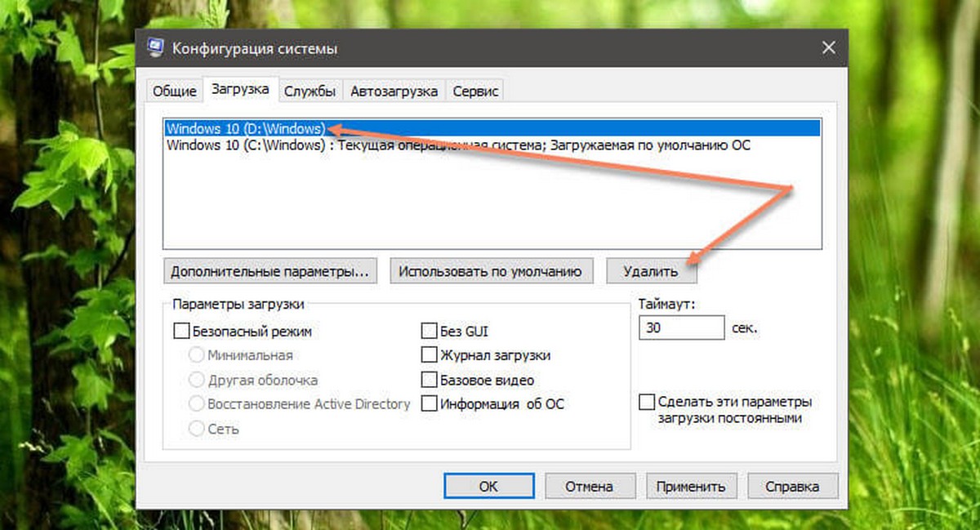Image resolution: width=980 pixels, height=530 pixels.
Task: Open help with the Справка button
Action: (x=792, y=486)
